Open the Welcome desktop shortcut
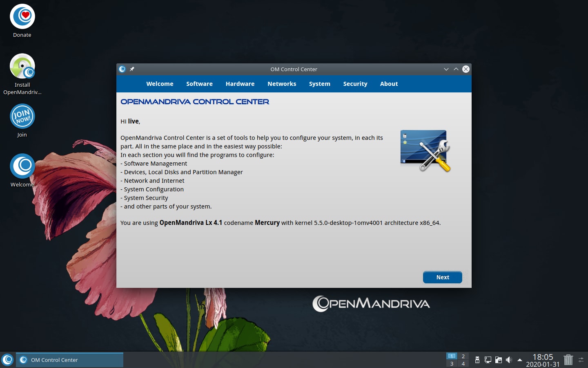Image resolution: width=588 pixels, height=368 pixels. tap(22, 166)
